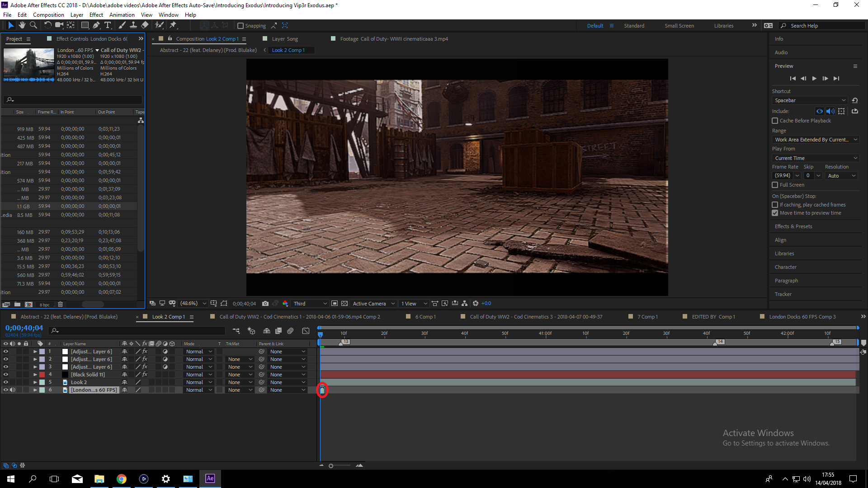The width and height of the screenshot is (868, 488).
Task: Switch to 6 Comp 1 timeline tab
Action: (x=425, y=317)
